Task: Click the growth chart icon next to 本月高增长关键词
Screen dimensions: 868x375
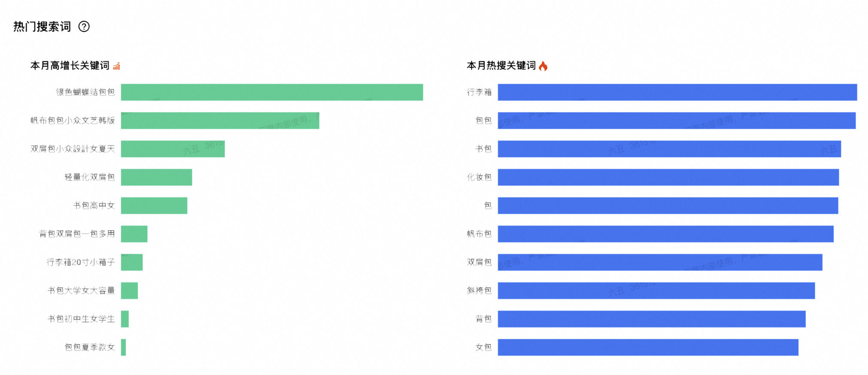Action: click(116, 66)
